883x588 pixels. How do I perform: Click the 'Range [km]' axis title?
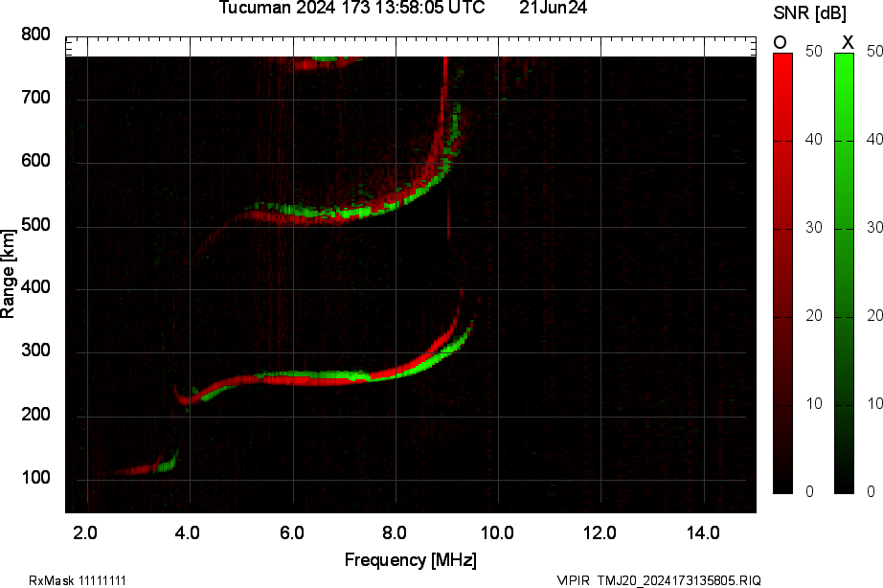8,274
